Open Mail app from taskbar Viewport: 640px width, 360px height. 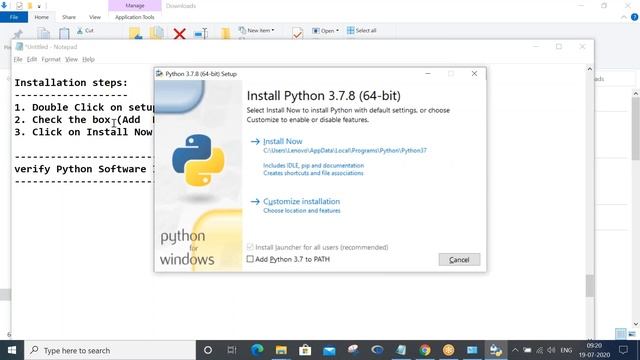tap(329, 350)
